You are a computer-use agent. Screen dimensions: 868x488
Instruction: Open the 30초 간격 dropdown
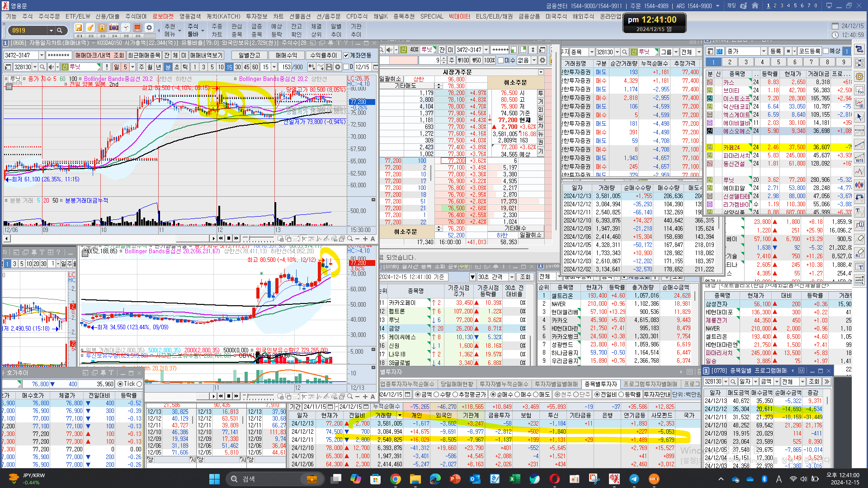pos(512,277)
